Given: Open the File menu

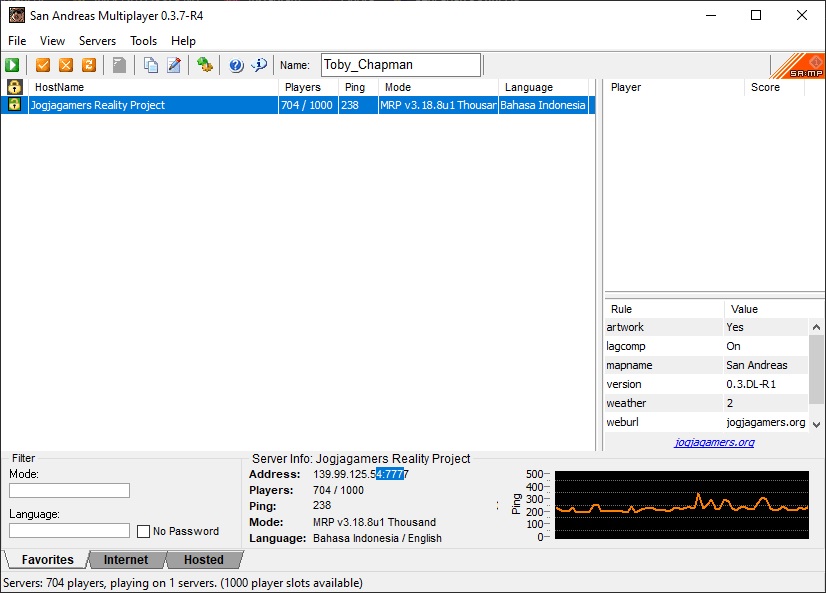Looking at the screenshot, I should 17,41.
